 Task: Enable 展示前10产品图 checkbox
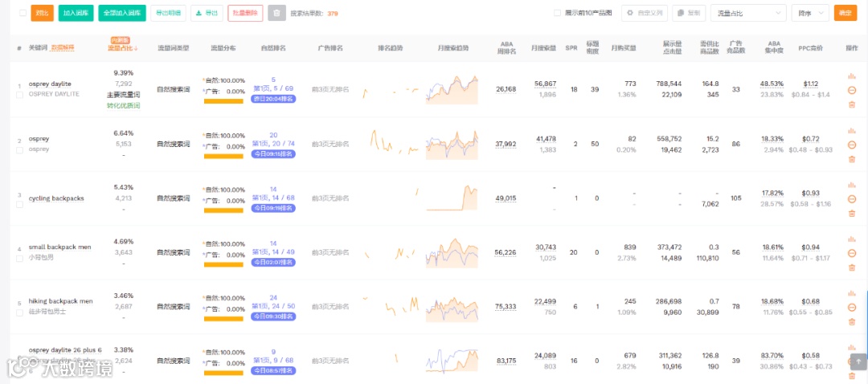click(x=558, y=13)
